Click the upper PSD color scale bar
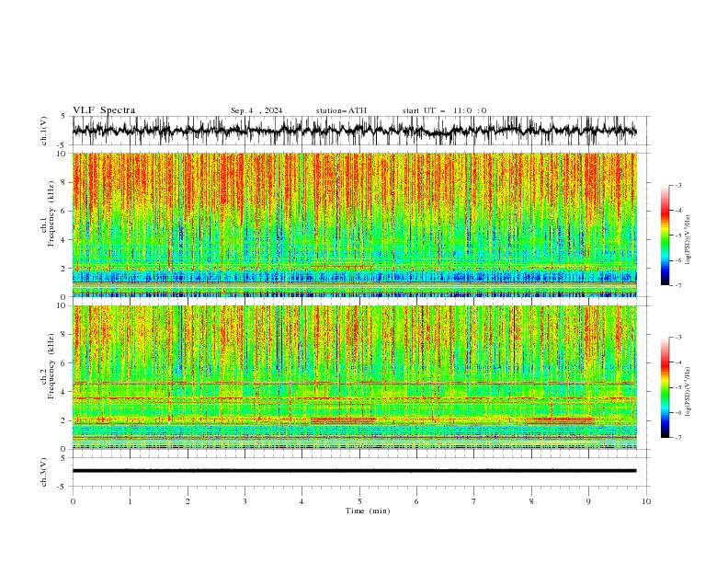The image size is (728, 563). point(665,236)
